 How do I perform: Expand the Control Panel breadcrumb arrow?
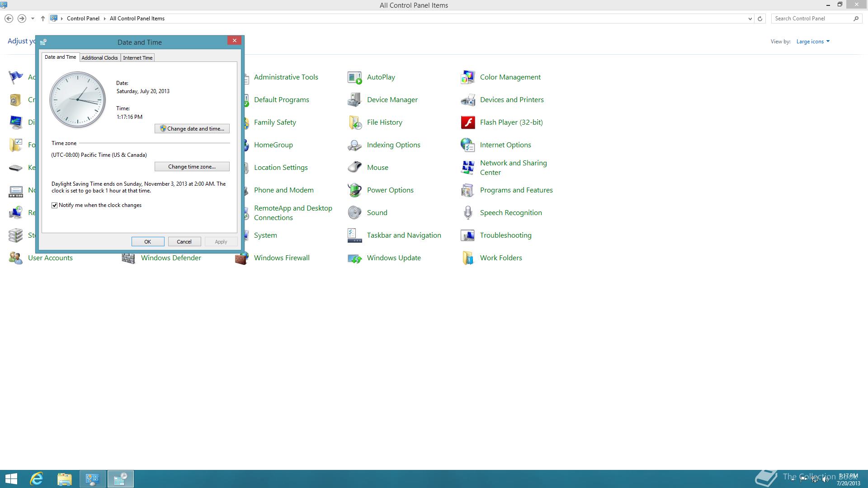tap(104, 19)
